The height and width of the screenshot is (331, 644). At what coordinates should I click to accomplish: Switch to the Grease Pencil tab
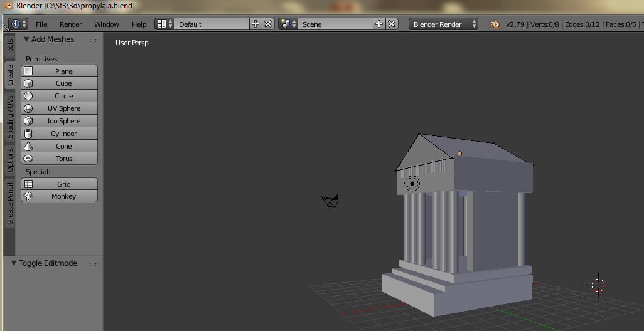pyautogui.click(x=9, y=203)
